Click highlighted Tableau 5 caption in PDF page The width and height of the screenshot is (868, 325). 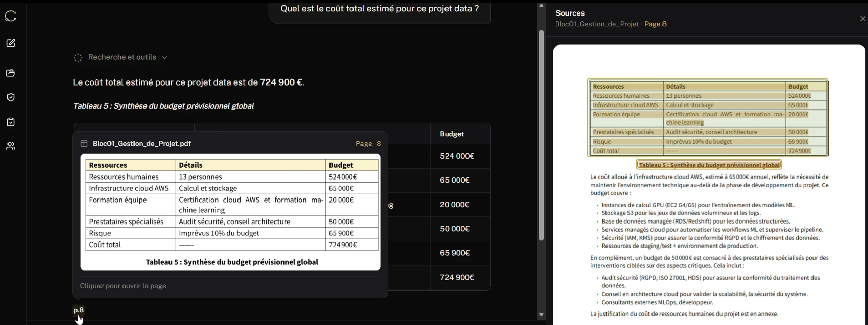(709, 165)
